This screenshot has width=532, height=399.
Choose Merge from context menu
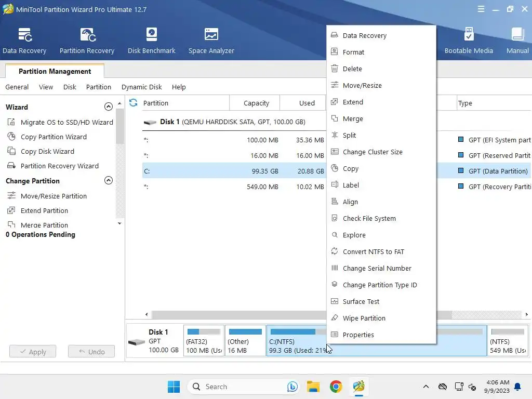pyautogui.click(x=381, y=118)
